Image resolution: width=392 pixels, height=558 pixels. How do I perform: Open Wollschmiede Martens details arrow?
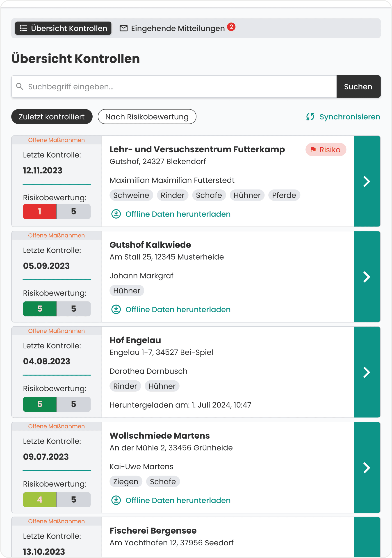pos(367,468)
